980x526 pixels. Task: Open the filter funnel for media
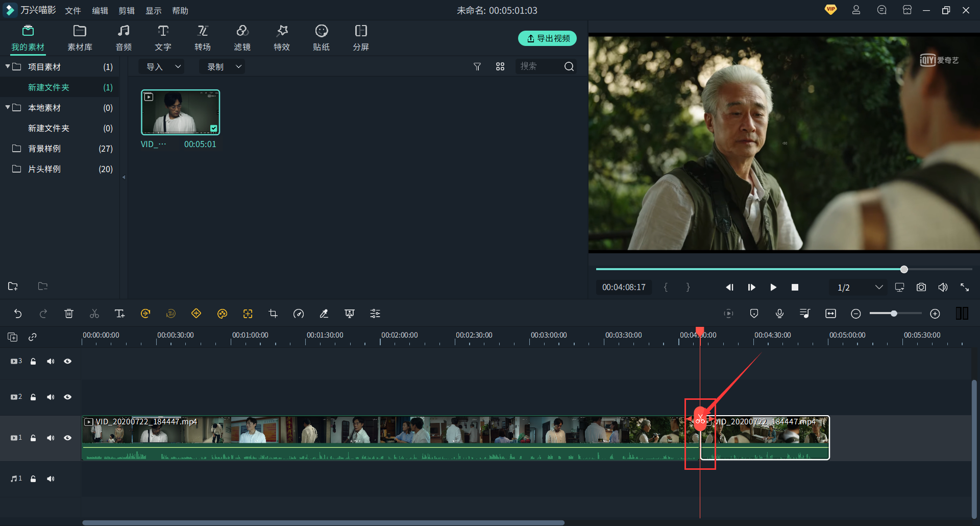coord(477,66)
